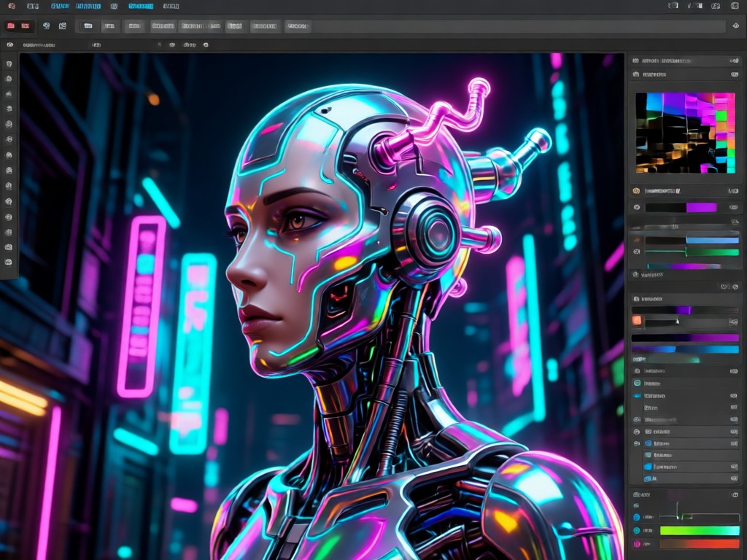Open the color picker header's right-side options icon

(x=734, y=75)
